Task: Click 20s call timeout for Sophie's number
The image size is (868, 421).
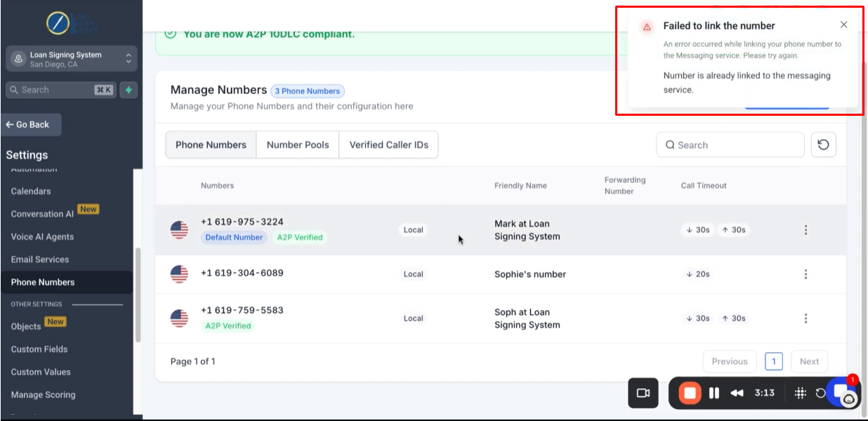Action: point(698,274)
